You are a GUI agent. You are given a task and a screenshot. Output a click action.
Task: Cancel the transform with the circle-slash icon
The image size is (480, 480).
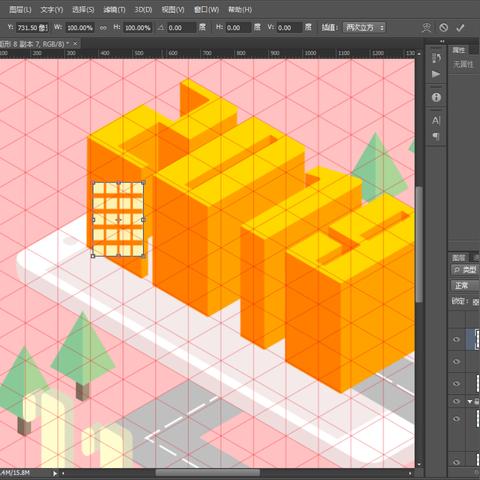pos(443,28)
